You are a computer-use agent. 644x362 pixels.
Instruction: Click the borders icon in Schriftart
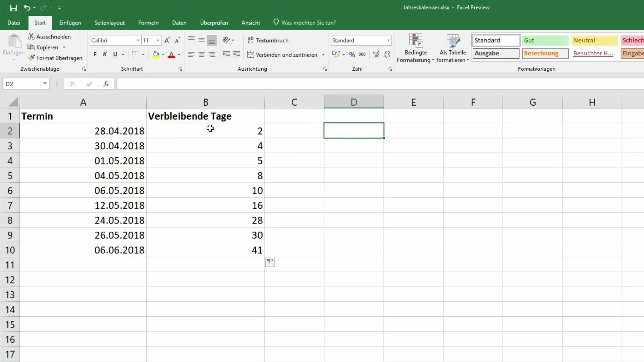(x=135, y=54)
